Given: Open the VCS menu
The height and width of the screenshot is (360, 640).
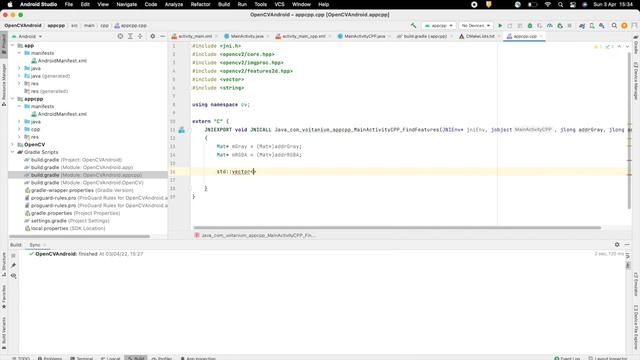Looking at the screenshot, I should (279, 4).
